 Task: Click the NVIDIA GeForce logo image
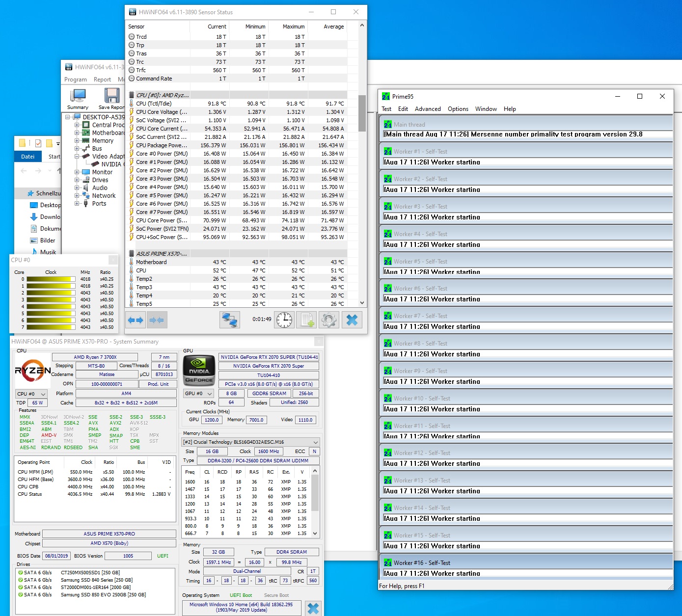(199, 371)
